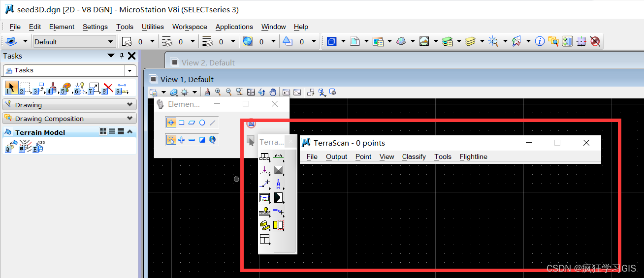
Task: Open the File menu in MicroStation
Action: (x=15, y=27)
